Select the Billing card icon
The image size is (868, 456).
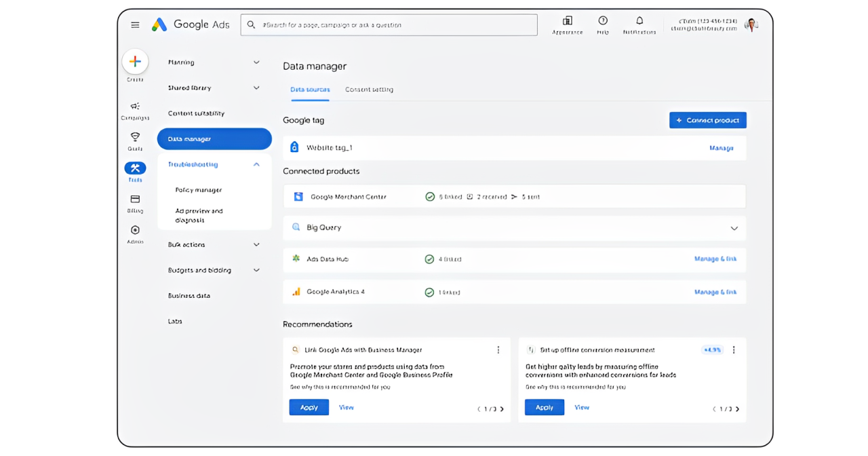click(x=135, y=199)
